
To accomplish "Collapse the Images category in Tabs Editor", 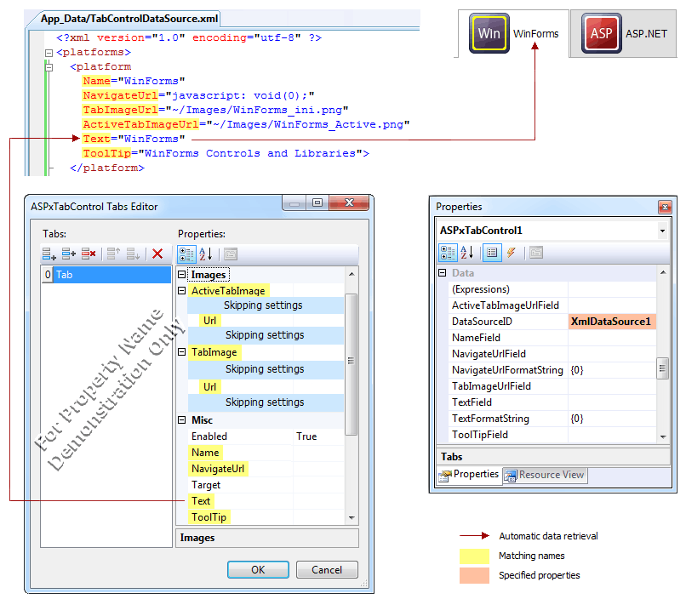I will tap(182, 274).
